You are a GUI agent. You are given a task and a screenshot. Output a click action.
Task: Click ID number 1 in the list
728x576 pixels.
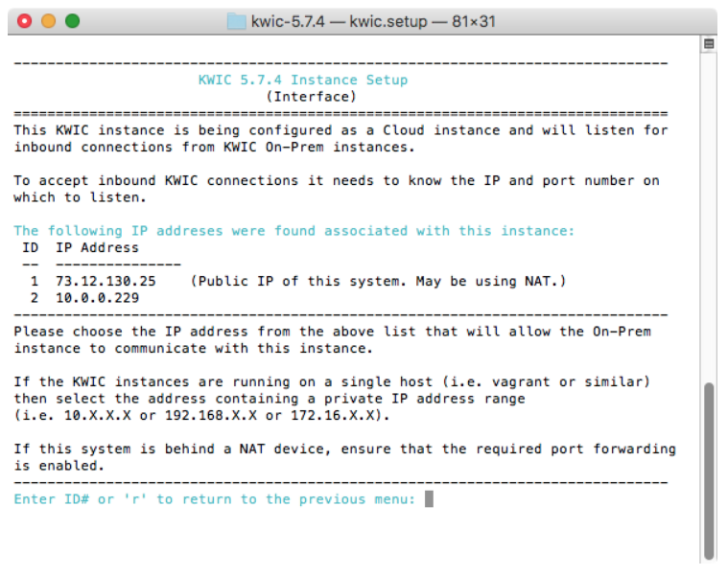tap(35, 282)
